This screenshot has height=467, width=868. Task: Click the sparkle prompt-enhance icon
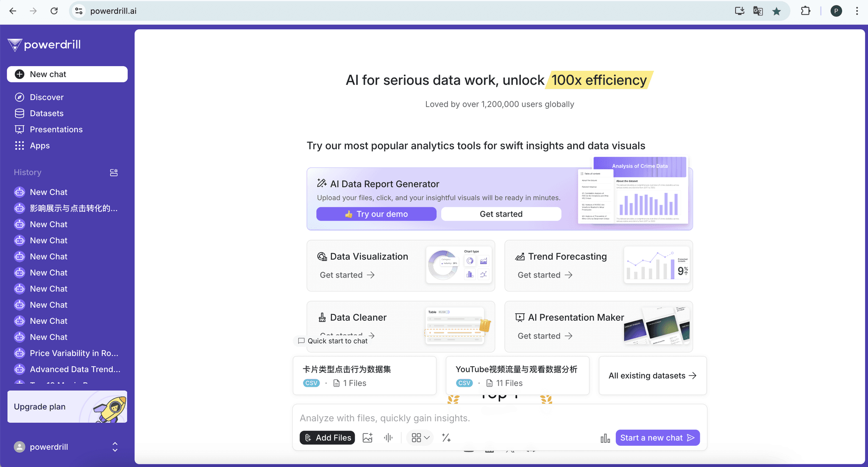coord(446,437)
